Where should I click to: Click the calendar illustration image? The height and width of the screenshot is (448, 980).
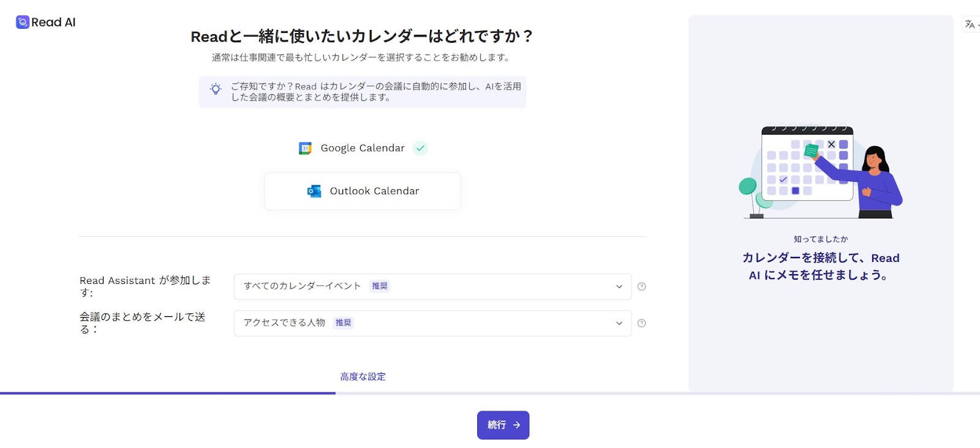[821, 172]
